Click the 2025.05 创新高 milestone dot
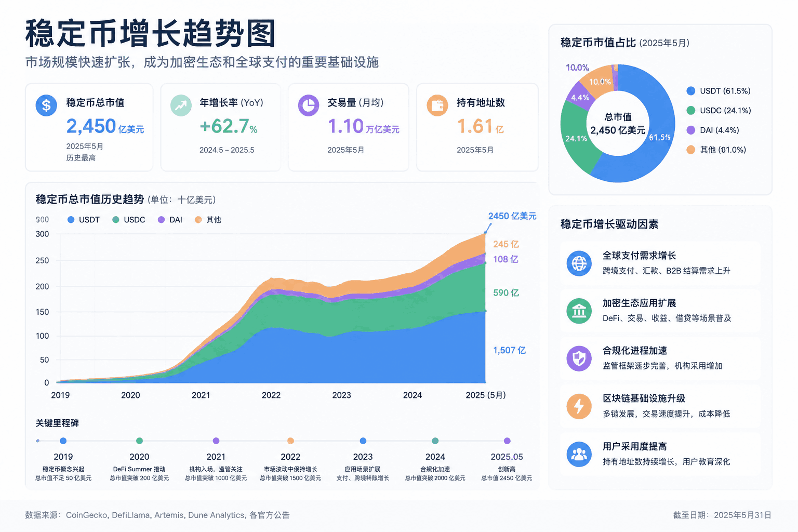Image resolution: width=798 pixels, height=532 pixels. [507, 441]
